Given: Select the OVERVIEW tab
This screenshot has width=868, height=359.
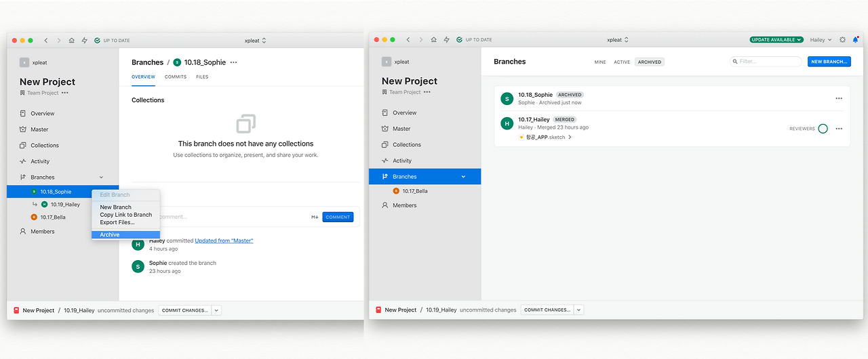Looking at the screenshot, I should (144, 77).
